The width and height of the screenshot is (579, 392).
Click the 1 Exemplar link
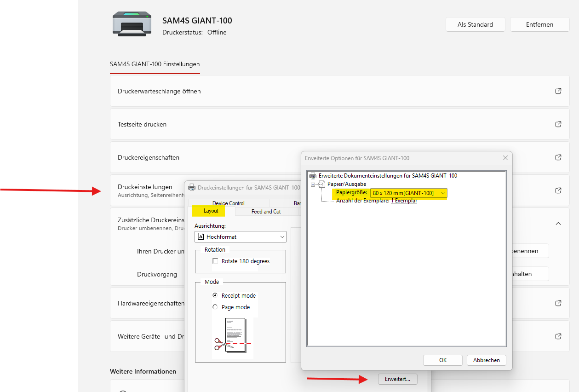[x=404, y=201]
